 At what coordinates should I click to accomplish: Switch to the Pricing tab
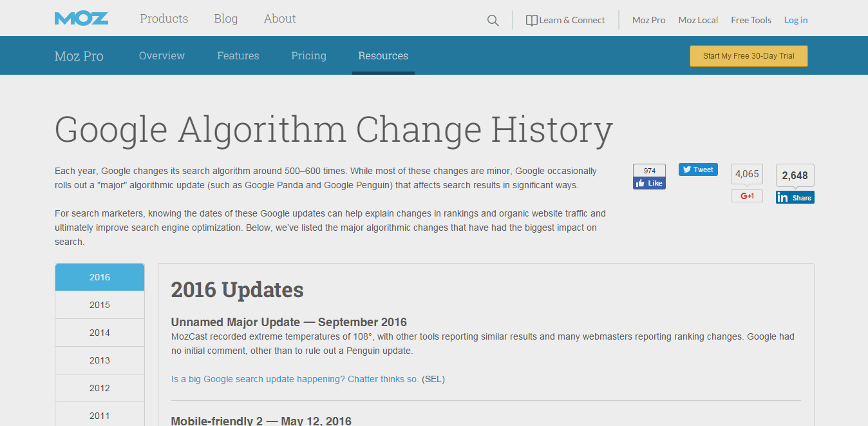309,55
